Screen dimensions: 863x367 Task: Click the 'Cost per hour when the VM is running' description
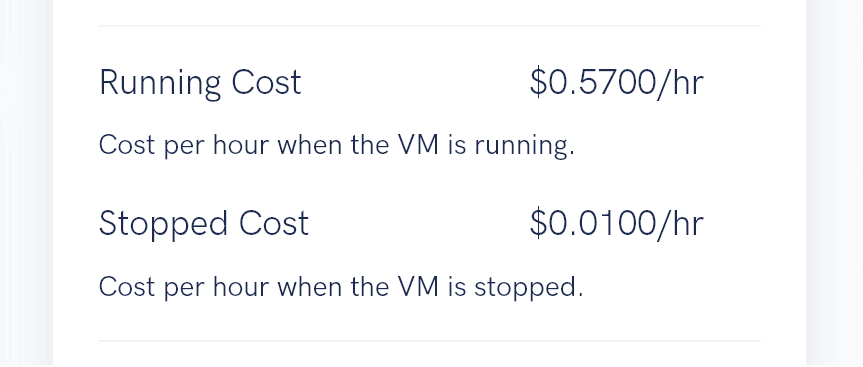pos(336,146)
